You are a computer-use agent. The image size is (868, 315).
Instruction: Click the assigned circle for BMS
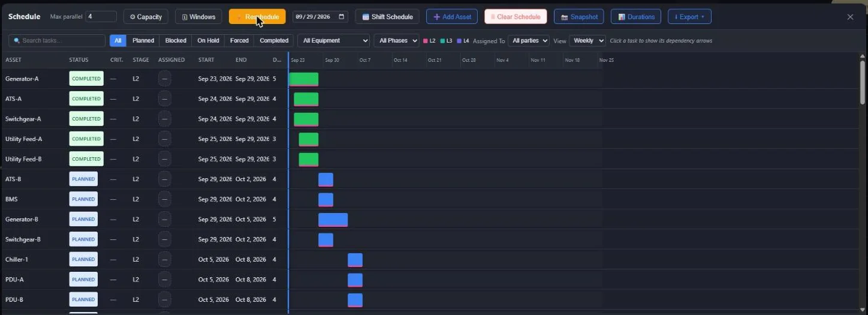tap(165, 199)
